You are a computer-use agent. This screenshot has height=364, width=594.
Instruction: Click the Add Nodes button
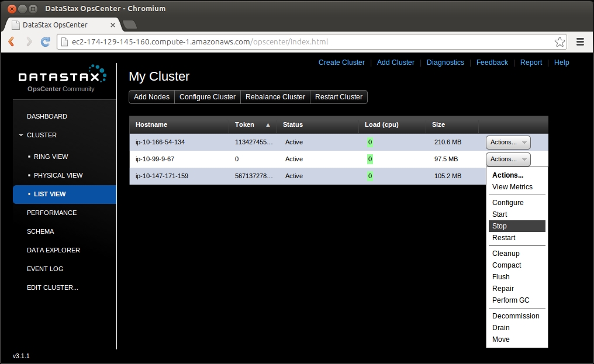click(151, 97)
